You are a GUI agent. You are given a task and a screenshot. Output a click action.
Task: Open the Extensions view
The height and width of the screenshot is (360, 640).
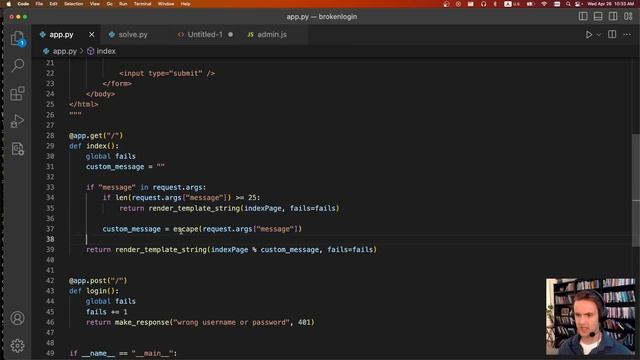coord(17,93)
